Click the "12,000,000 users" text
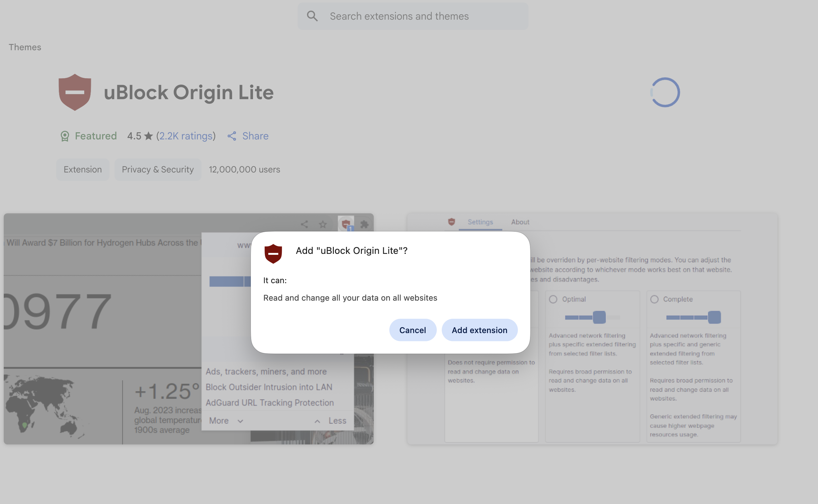The image size is (818, 504). 244,169
